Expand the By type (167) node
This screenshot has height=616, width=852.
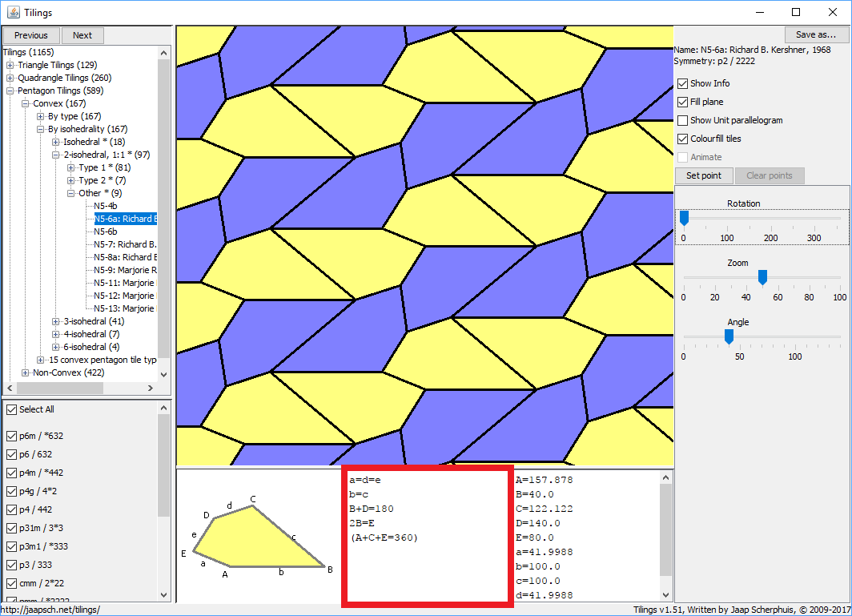(40, 116)
